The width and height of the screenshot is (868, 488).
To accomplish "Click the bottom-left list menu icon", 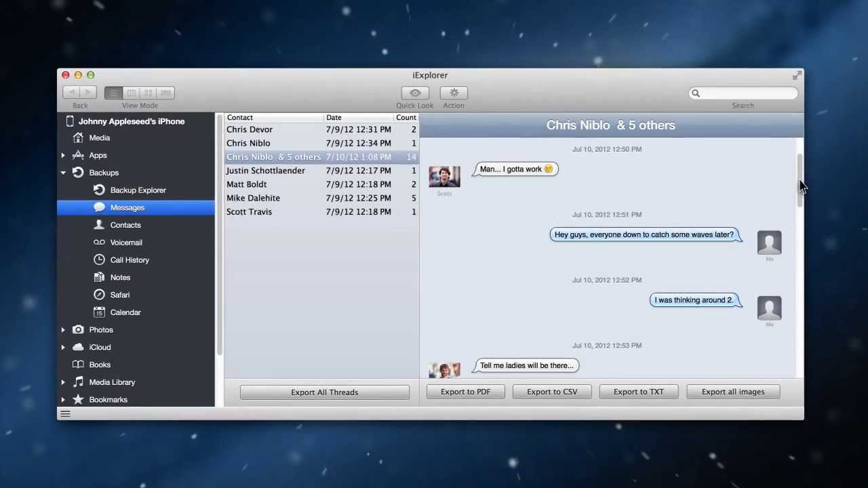I will [x=65, y=413].
